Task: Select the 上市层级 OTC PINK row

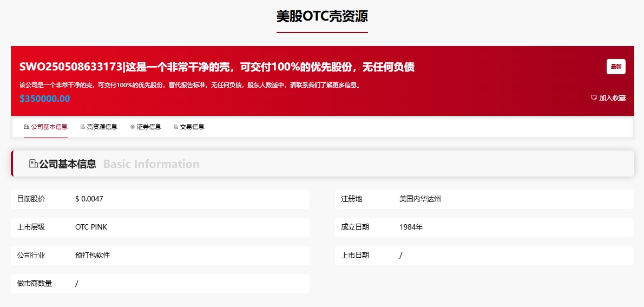Action: tap(160, 227)
